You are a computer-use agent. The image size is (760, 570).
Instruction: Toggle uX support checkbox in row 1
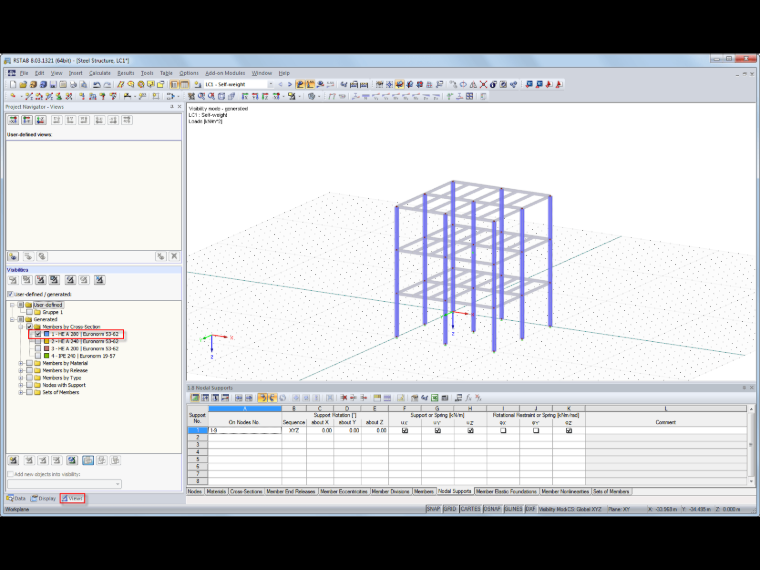click(x=405, y=430)
